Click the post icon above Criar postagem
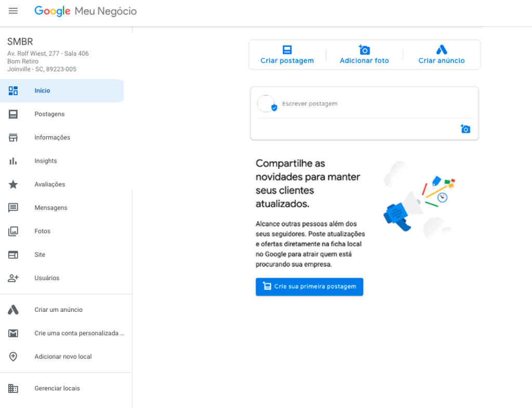Screen dimensions: 532x408 [287, 50]
